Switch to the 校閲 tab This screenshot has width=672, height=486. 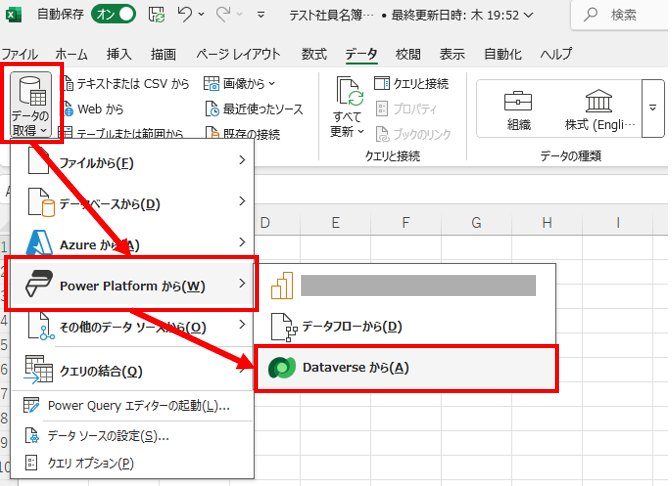pos(408,54)
